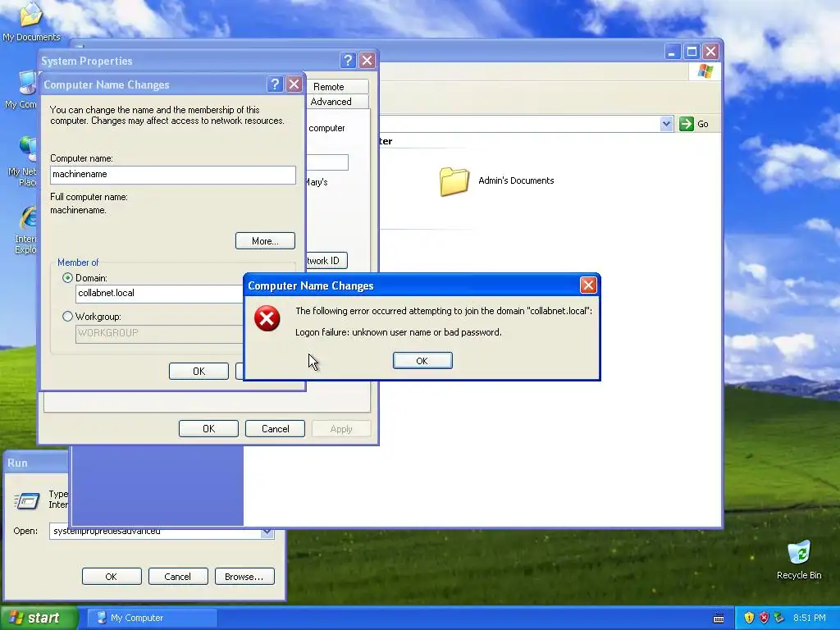Click OK in the System Properties window
The image size is (840, 630).
click(x=208, y=428)
